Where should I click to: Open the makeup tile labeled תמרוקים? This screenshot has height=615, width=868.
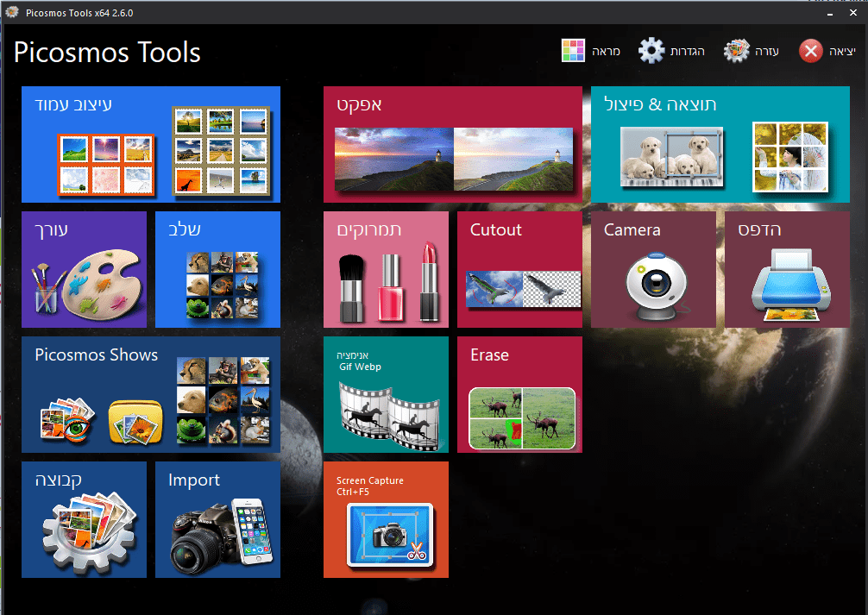point(386,270)
